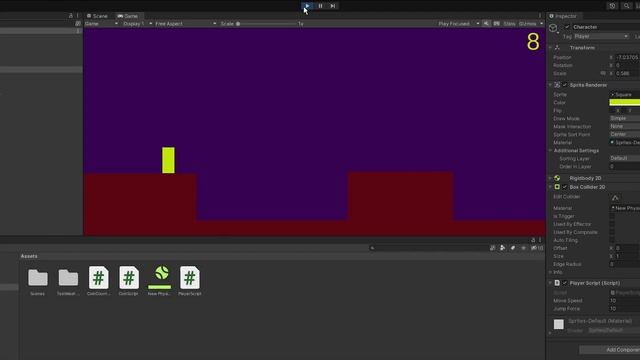Screen dimensions: 640x360
Task: Click the Character GameObject cube icon
Action: [x=553, y=28]
